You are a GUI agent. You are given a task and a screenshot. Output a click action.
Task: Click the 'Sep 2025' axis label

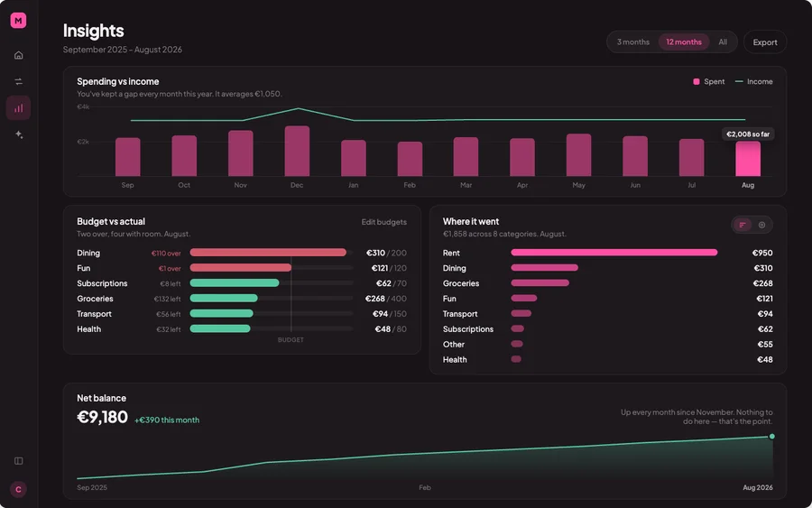92,487
